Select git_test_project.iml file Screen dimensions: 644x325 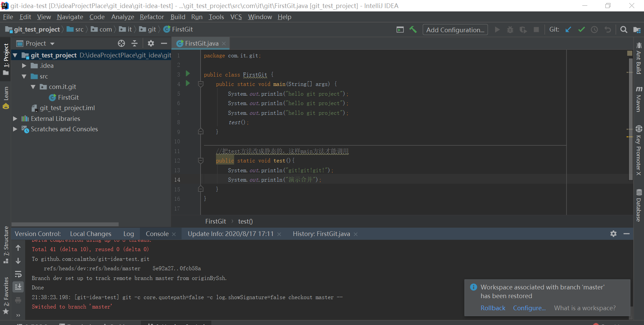tap(67, 108)
